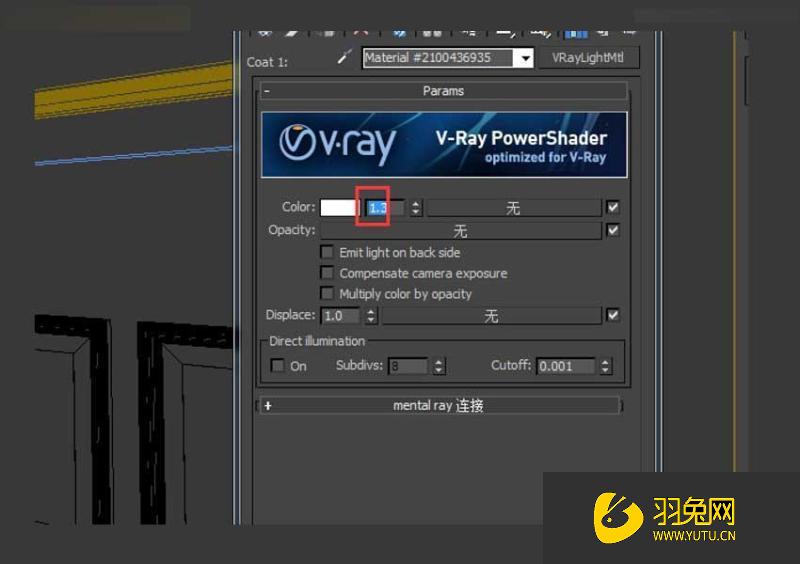This screenshot has width=800, height=564.
Task: Adjust the Cutoff spinner arrows
Action: [x=605, y=366]
